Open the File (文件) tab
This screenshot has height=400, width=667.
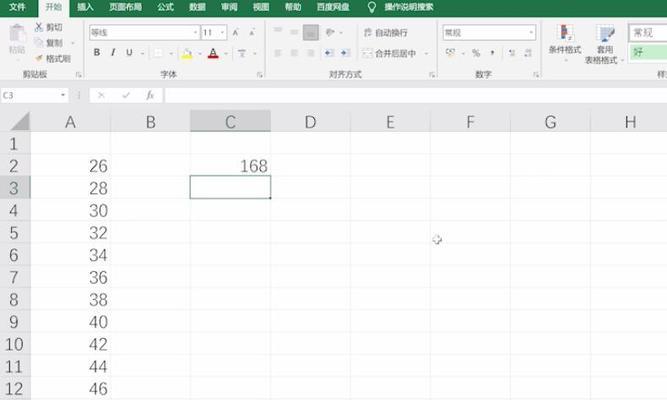pyautogui.click(x=17, y=7)
